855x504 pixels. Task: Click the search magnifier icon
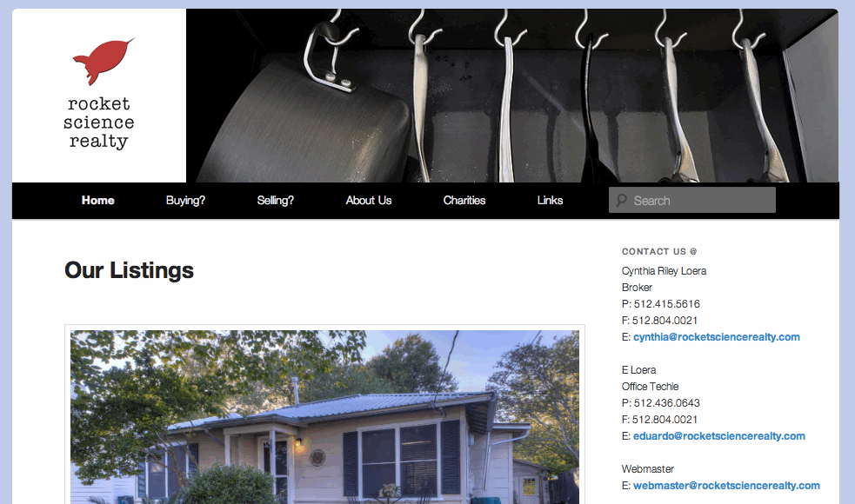pos(621,201)
